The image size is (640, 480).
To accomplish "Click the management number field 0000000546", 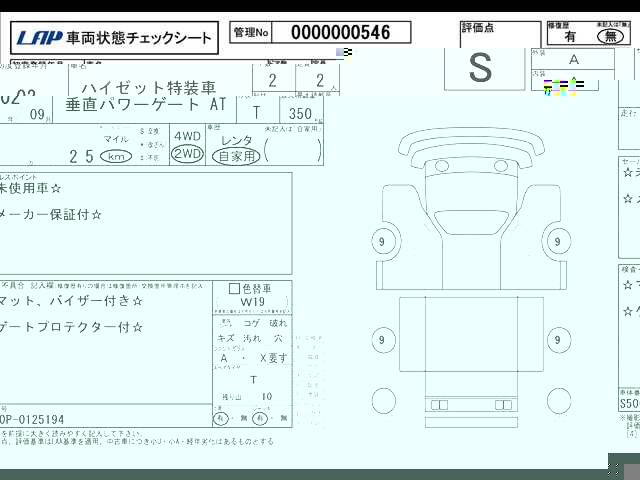I will click(340, 33).
